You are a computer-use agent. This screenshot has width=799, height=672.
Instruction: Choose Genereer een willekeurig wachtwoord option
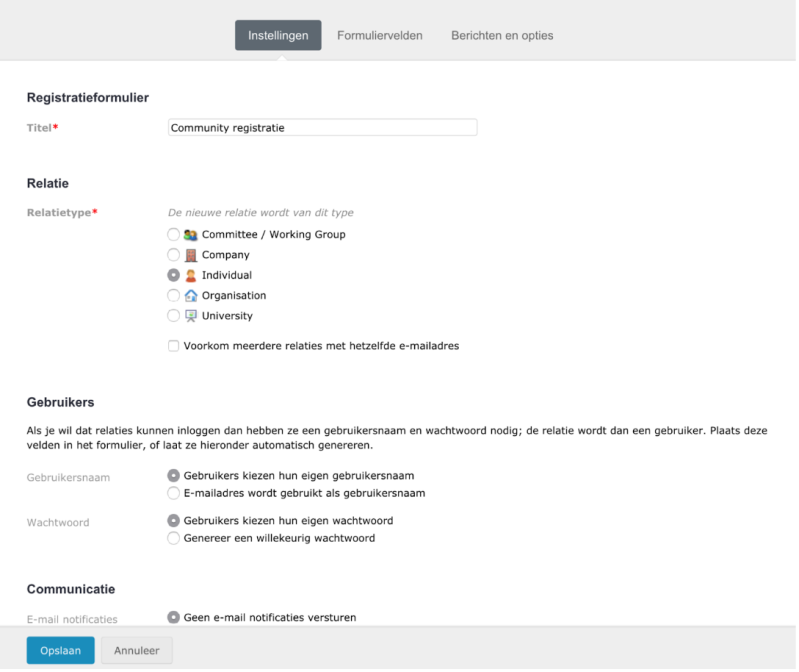(173, 538)
